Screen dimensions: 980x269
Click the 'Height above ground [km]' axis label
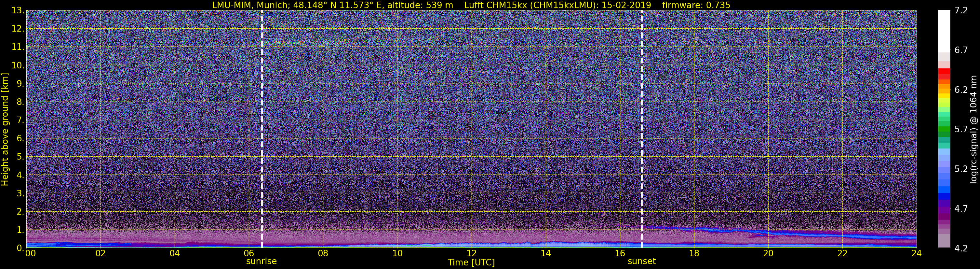click(x=5, y=129)
